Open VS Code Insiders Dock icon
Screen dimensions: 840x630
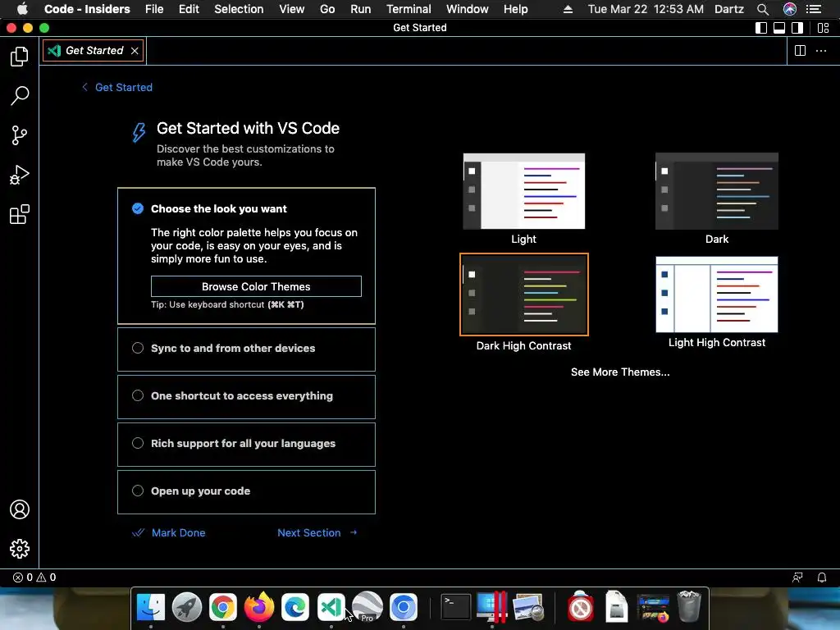[x=331, y=607]
